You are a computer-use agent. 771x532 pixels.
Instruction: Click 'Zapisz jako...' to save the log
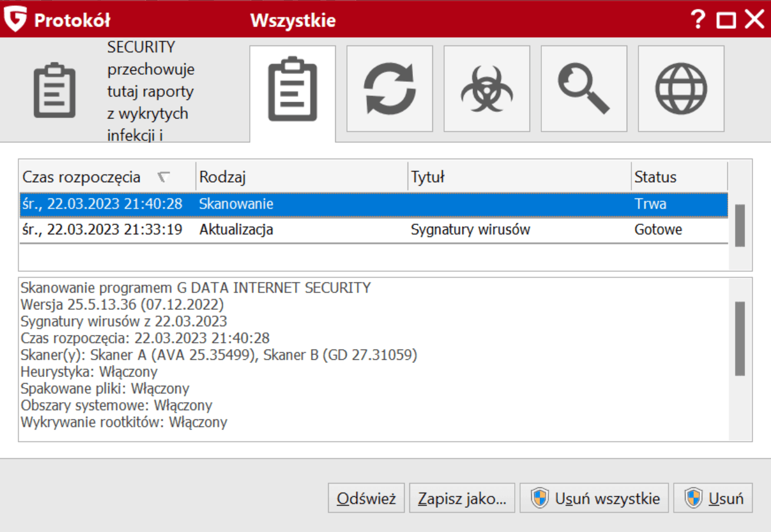click(462, 498)
